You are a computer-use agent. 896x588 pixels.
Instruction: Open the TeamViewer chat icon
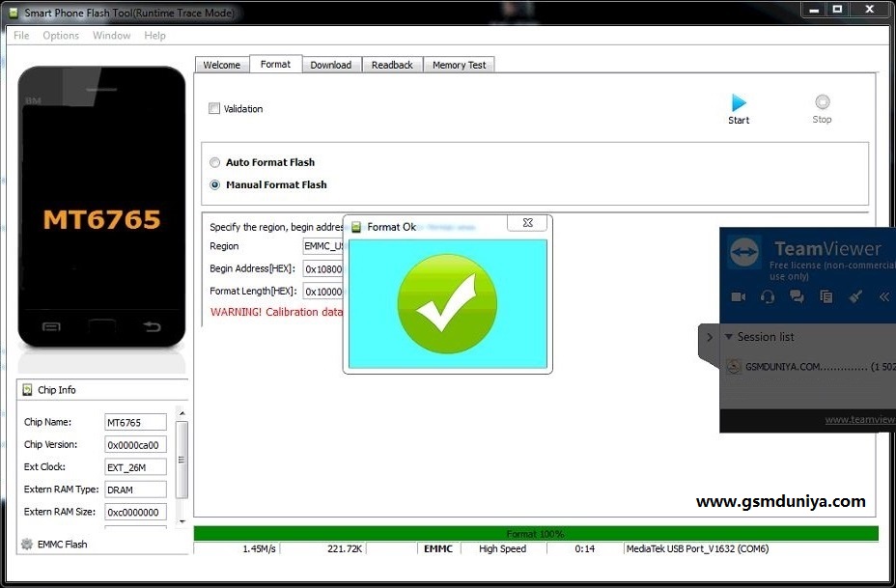point(796,296)
